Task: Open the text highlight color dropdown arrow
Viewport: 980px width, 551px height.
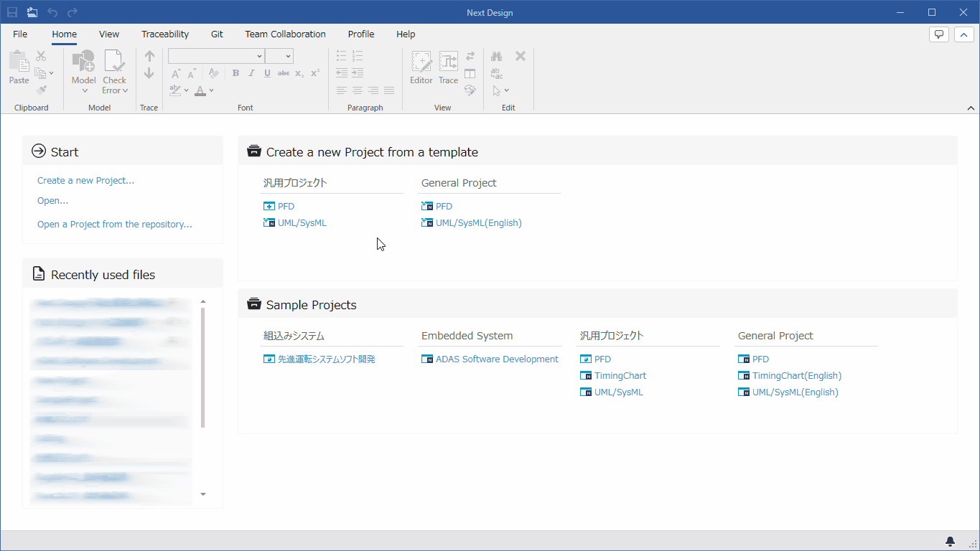Action: (x=187, y=90)
